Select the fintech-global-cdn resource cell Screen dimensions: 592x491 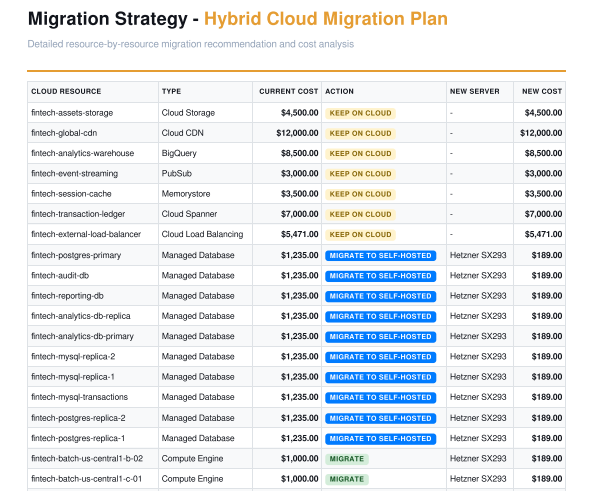tap(93, 133)
